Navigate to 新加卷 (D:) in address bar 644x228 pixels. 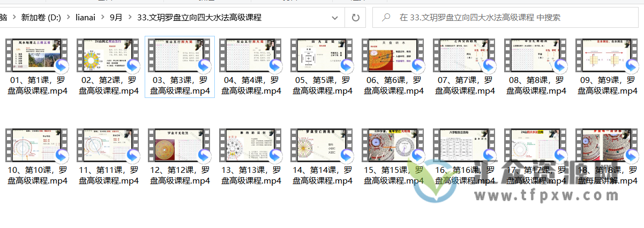click(x=41, y=18)
